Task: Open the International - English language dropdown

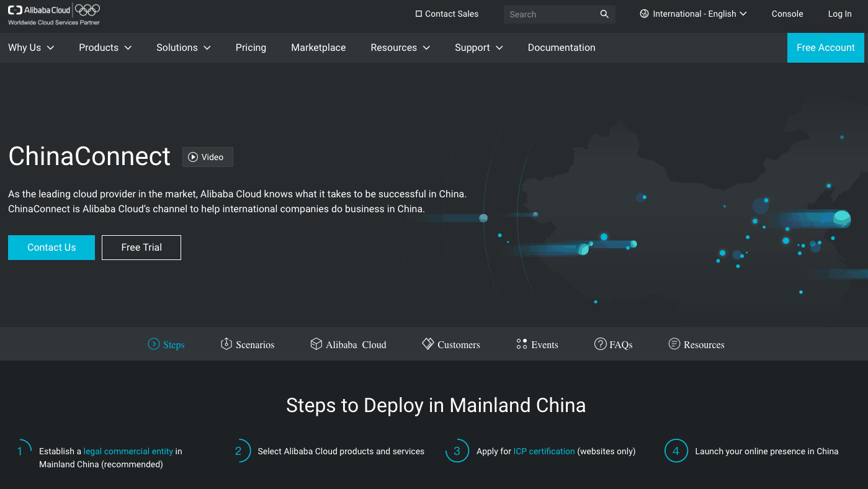Action: 693,14
